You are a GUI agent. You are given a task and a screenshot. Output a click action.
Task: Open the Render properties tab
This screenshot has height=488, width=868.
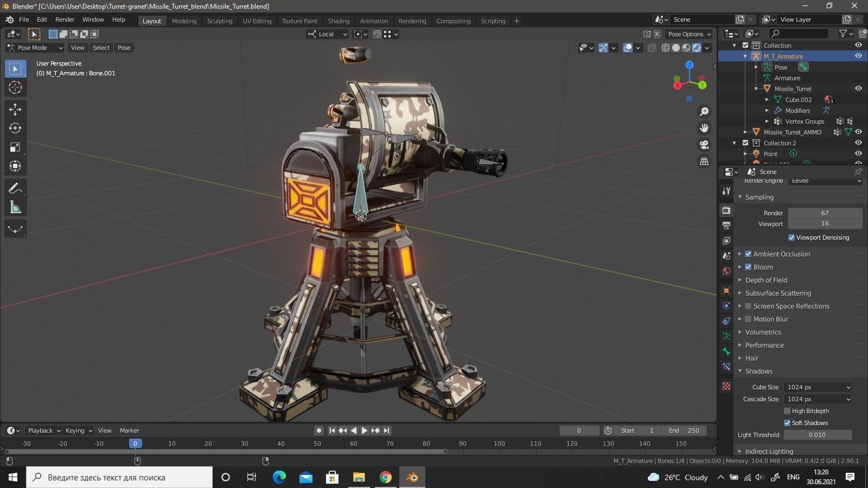726,210
